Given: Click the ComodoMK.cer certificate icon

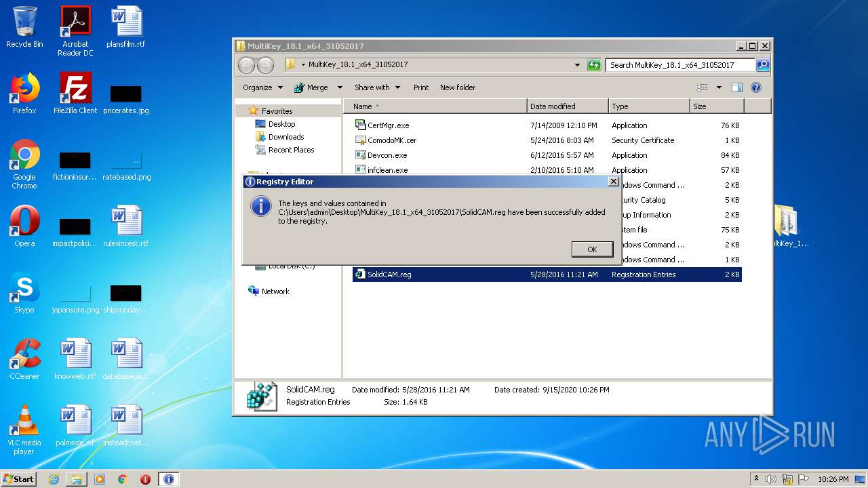Looking at the screenshot, I should pos(361,140).
